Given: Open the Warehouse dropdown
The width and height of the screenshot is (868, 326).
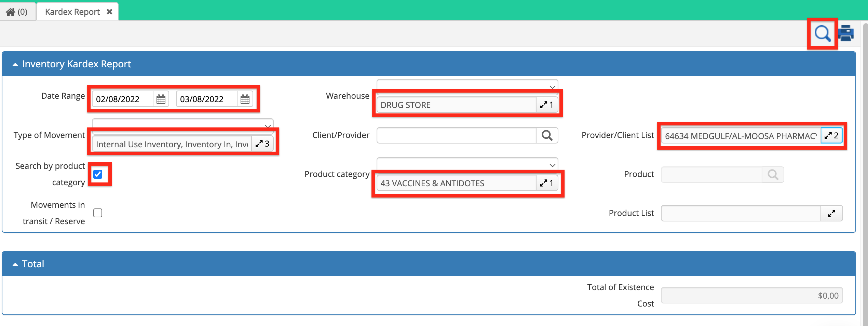Looking at the screenshot, I should [552, 86].
